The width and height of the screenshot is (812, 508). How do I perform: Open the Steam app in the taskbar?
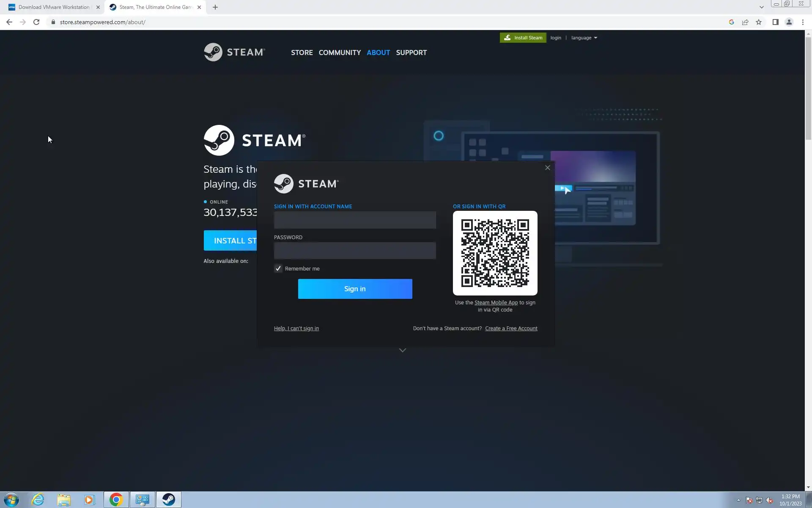(x=168, y=500)
